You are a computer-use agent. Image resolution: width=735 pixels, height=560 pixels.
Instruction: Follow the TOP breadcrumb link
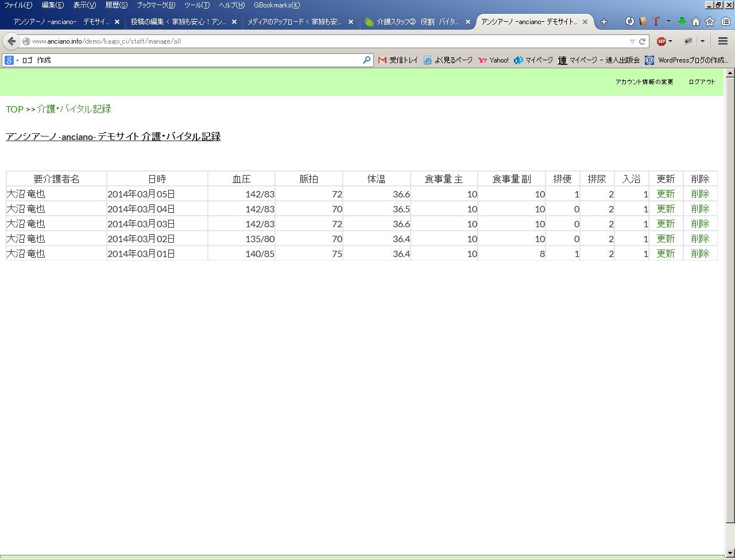tap(14, 109)
